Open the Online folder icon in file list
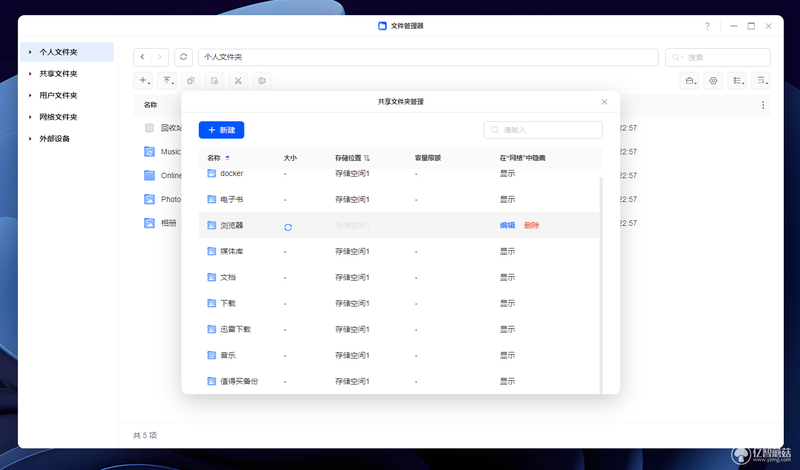Image resolution: width=800 pixels, height=470 pixels. click(149, 176)
